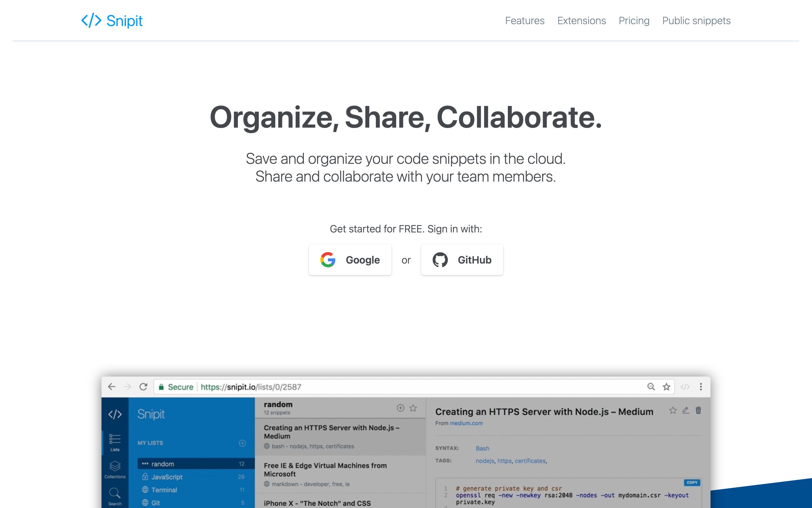Click the green Secure lock icon
The height and width of the screenshot is (508, 812).
(x=161, y=387)
